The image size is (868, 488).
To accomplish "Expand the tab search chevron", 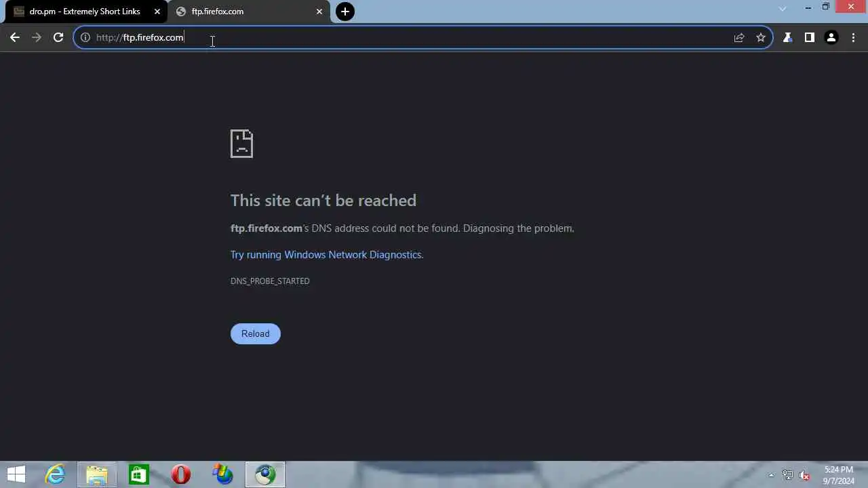I will click(782, 9).
